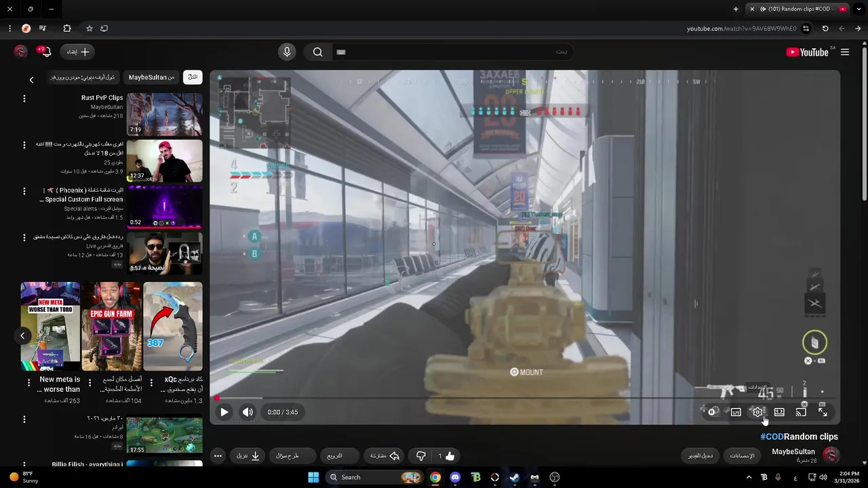Select the Call of Duty filter chip

[x=83, y=77]
